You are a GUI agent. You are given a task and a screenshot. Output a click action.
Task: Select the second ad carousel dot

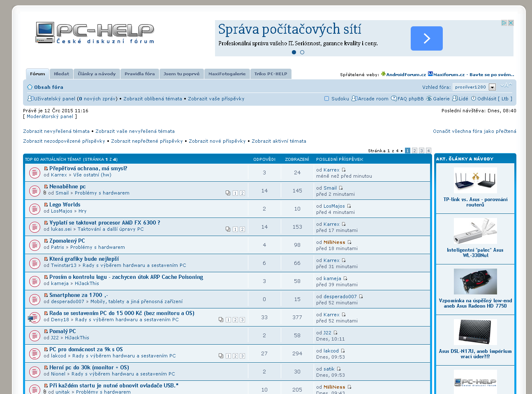click(x=302, y=52)
